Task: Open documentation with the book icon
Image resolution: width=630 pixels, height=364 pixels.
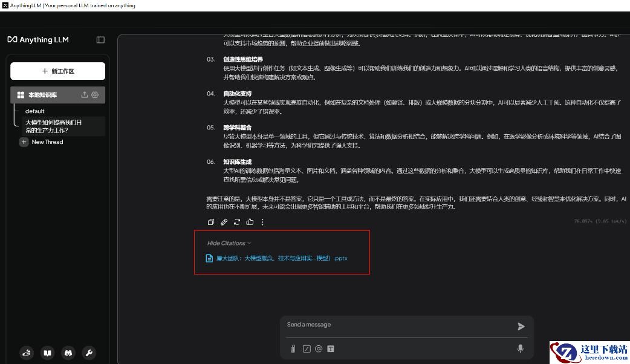Action: tap(47, 353)
